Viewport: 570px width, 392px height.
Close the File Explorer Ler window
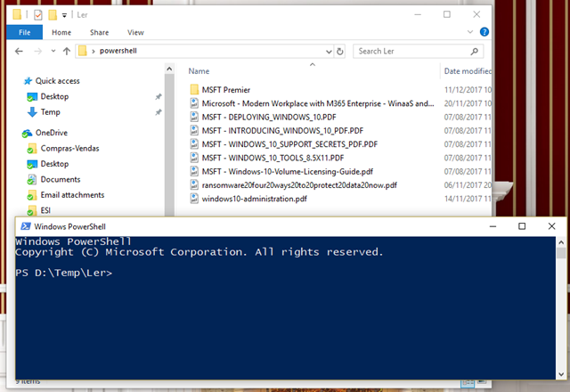point(476,14)
